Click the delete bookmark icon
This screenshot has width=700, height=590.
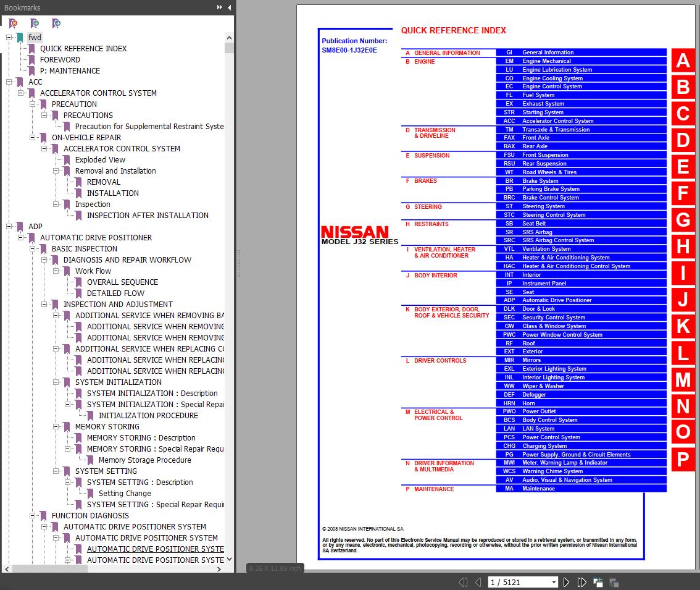[13, 23]
